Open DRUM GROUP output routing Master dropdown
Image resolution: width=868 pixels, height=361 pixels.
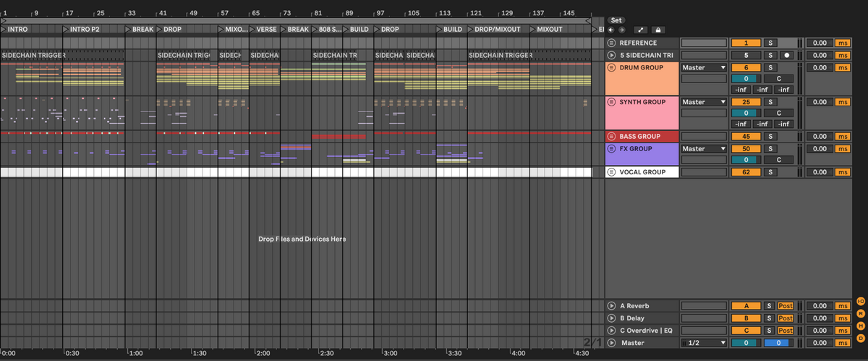pos(704,67)
